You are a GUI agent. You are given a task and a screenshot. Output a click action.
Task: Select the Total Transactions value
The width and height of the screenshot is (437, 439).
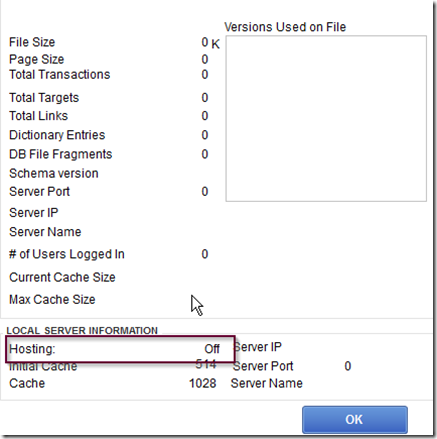coord(205,74)
